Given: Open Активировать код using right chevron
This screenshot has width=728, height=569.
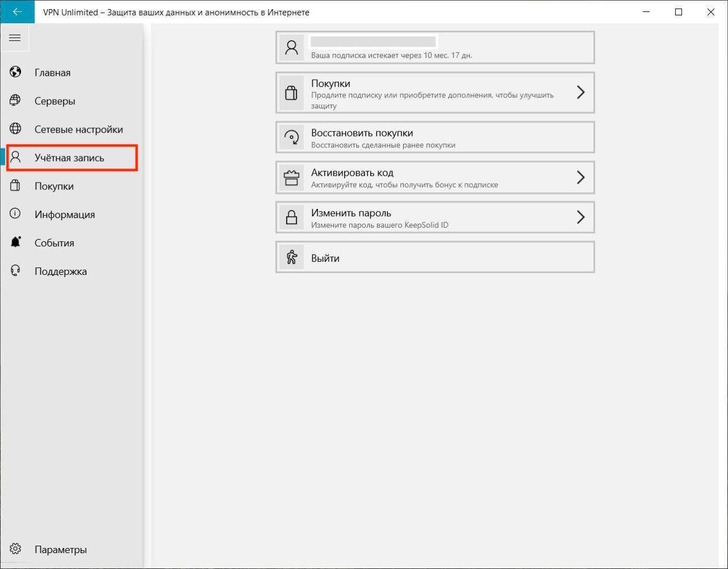Looking at the screenshot, I should pos(580,178).
